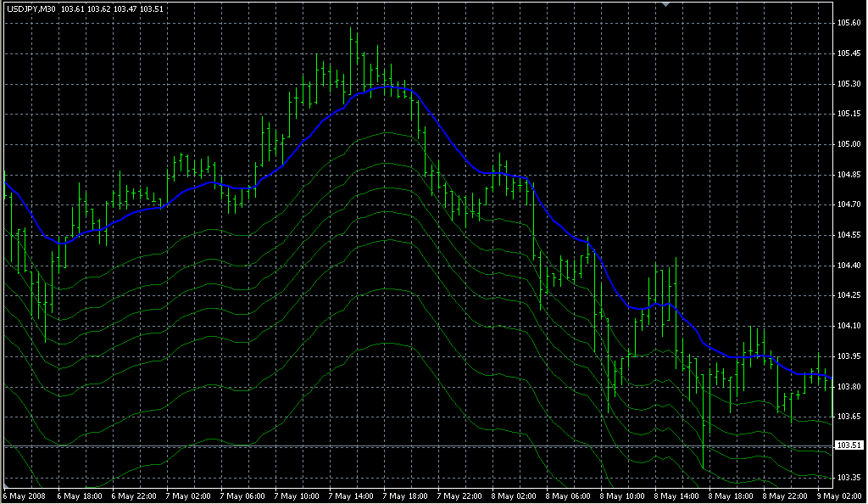Click the 103.35 price scale label
The image size is (868, 504).
click(x=849, y=478)
